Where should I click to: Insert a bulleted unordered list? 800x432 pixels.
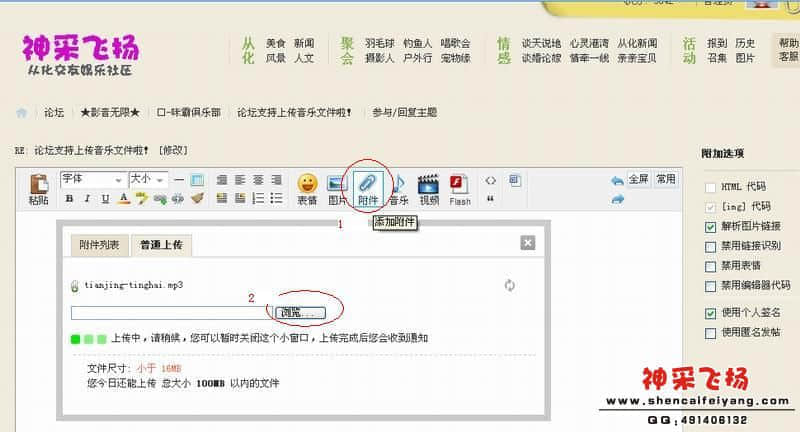tap(276, 198)
